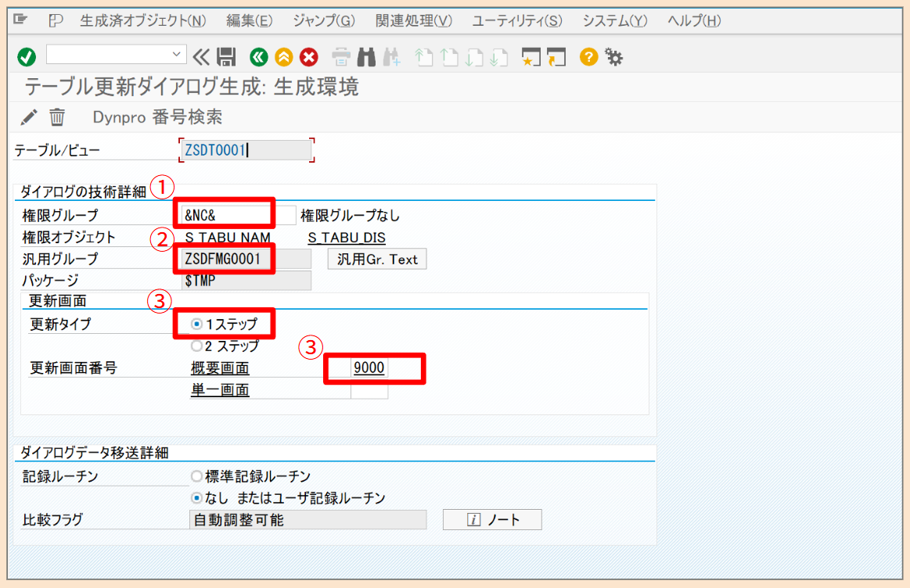Click the 汎用Gr. Text button
The height and width of the screenshot is (588, 910).
tap(377, 260)
